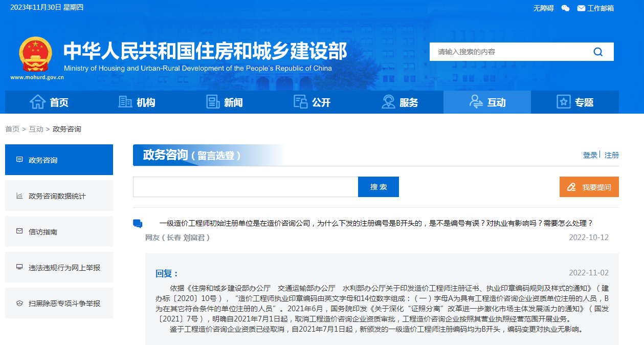
Task: Select 政务咨询 in the sidebar
Action: click(x=59, y=160)
